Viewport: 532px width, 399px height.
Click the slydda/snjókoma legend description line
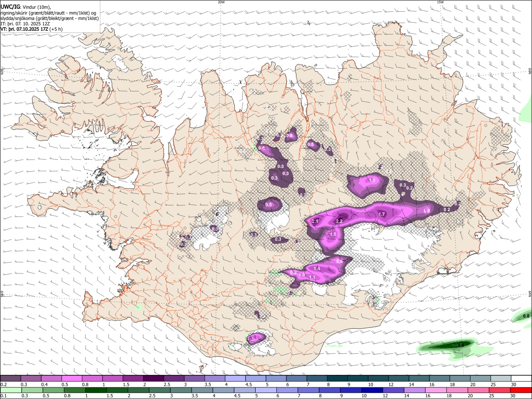point(49,18)
